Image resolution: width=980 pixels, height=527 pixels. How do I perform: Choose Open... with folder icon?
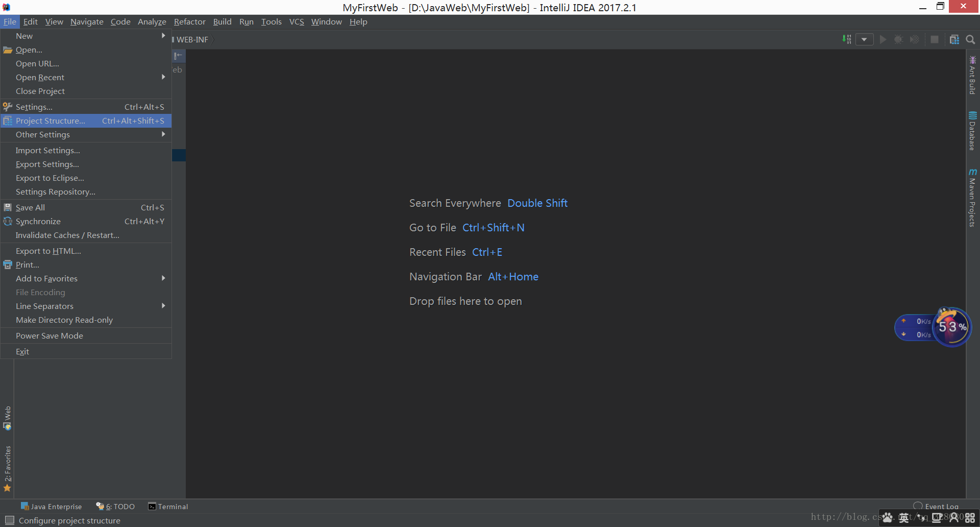point(86,50)
